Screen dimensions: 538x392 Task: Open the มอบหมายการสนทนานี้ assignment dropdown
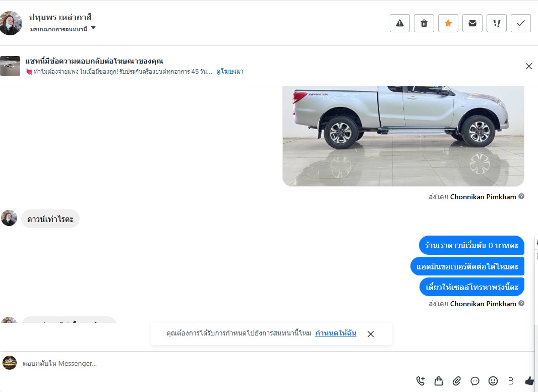point(63,29)
